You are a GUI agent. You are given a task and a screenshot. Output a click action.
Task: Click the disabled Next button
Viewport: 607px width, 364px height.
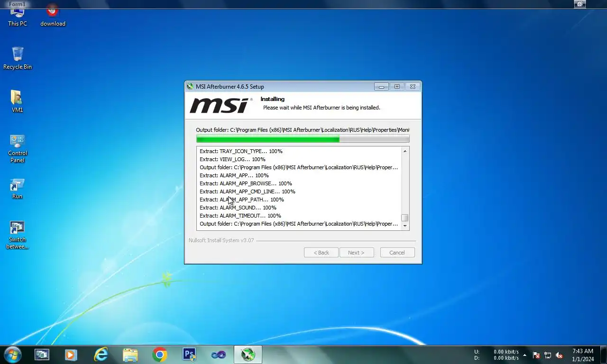[357, 253]
